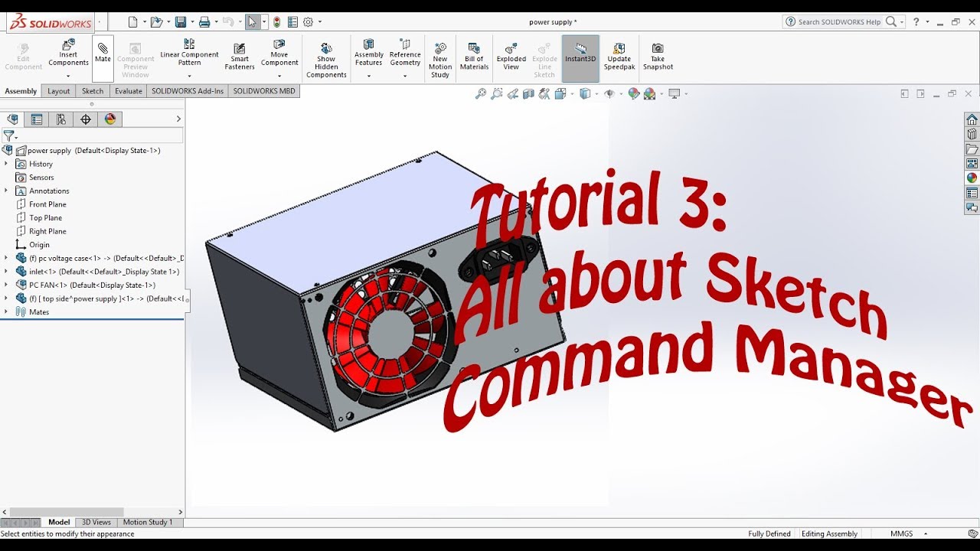980x551 pixels.
Task: Expand the History node
Action: click(x=6, y=164)
